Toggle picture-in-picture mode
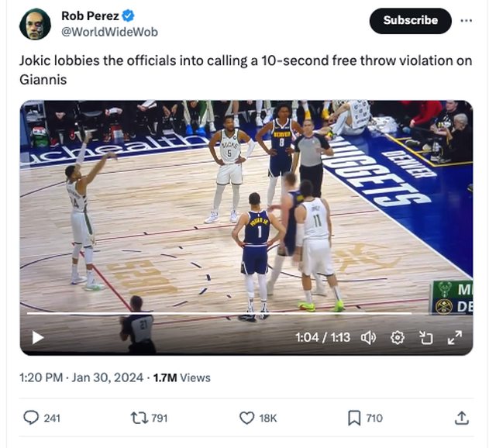The height and width of the screenshot is (448, 496). [x=425, y=337]
